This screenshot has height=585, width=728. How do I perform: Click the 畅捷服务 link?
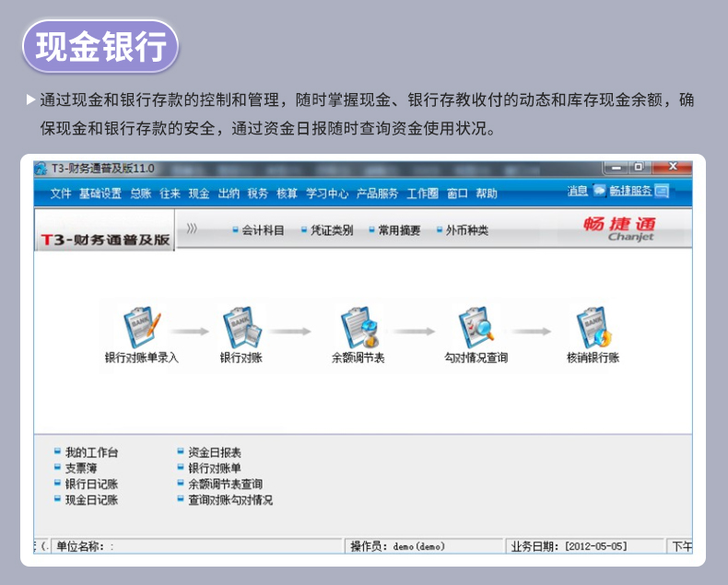[x=630, y=191]
